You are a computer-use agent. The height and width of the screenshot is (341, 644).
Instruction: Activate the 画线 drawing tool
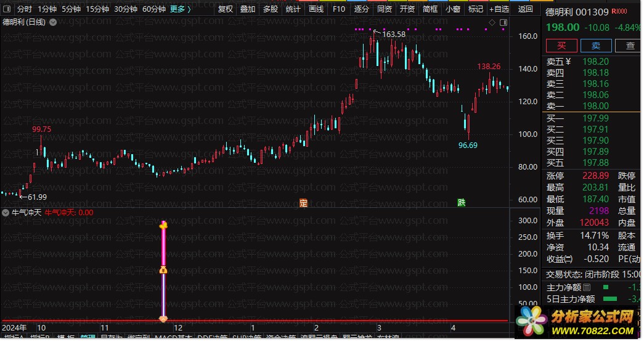coord(316,9)
